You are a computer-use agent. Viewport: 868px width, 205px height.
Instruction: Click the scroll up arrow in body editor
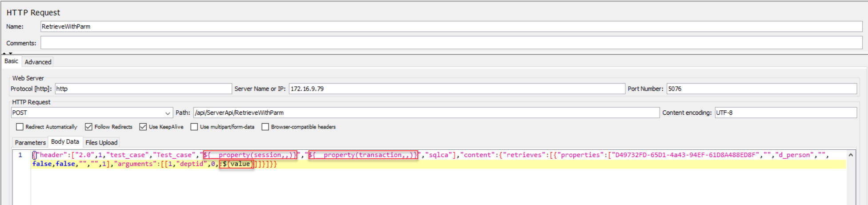tap(850, 155)
